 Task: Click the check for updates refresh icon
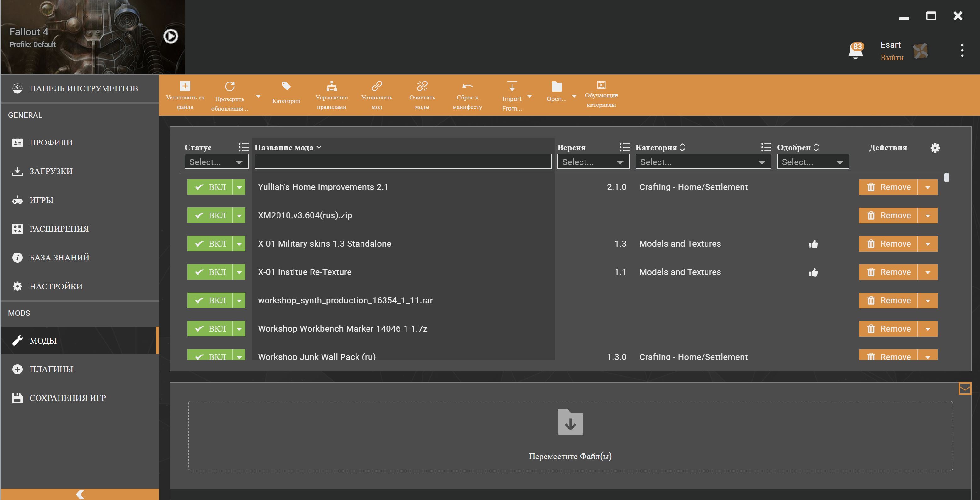point(229,87)
